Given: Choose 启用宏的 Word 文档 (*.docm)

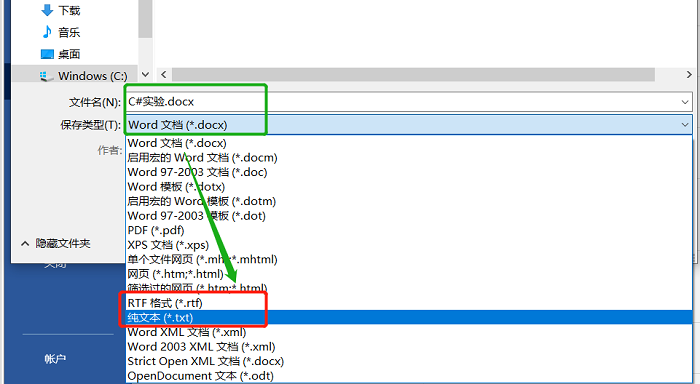Looking at the screenshot, I should [x=409, y=158].
